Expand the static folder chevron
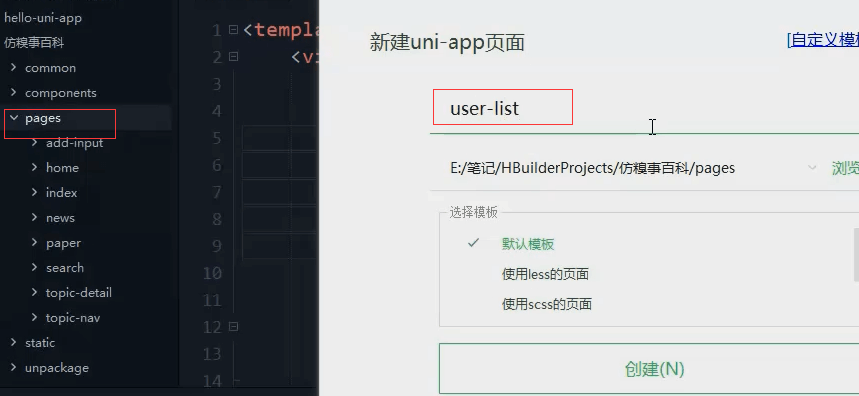 pyautogui.click(x=14, y=342)
